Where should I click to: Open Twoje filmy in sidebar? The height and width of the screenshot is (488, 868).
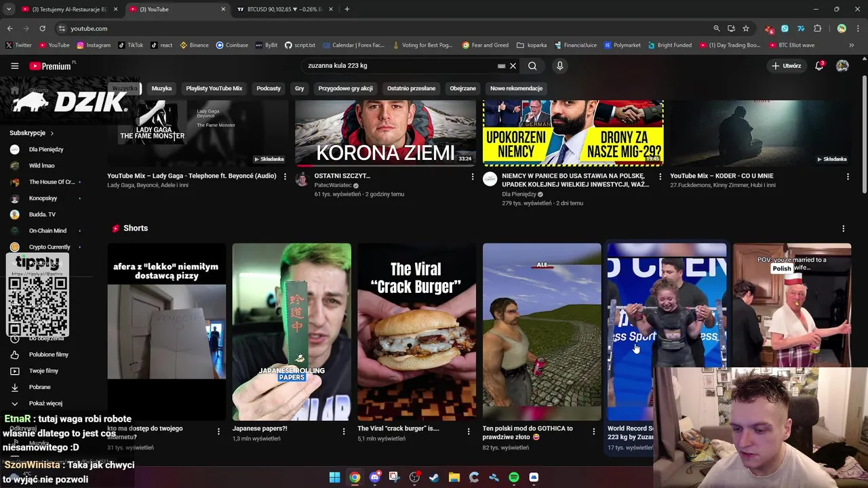[42, 371]
